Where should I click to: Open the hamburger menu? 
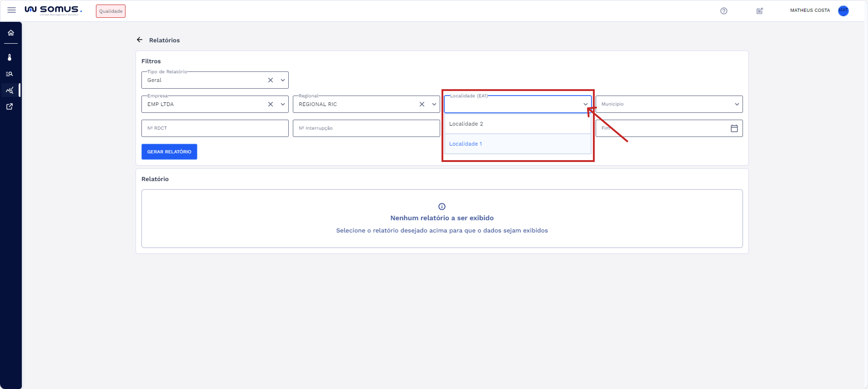(x=11, y=10)
